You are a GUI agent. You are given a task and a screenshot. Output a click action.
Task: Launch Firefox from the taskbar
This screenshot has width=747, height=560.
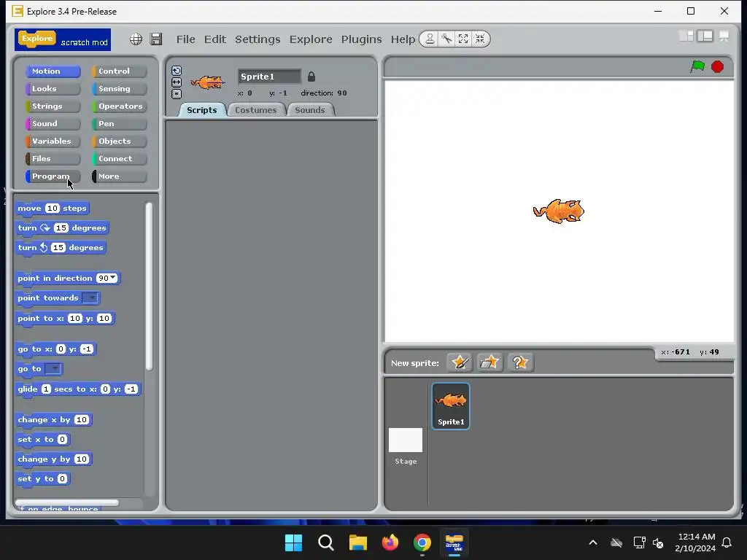coord(390,542)
